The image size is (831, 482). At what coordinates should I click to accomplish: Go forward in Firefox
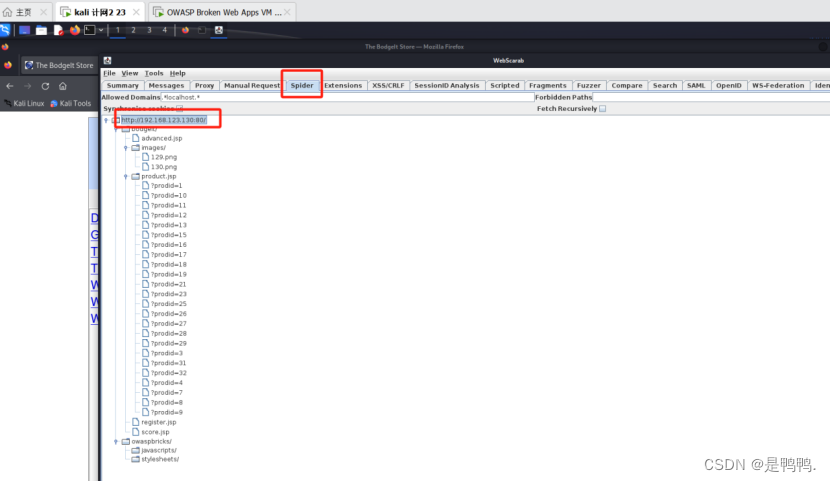(x=28, y=86)
